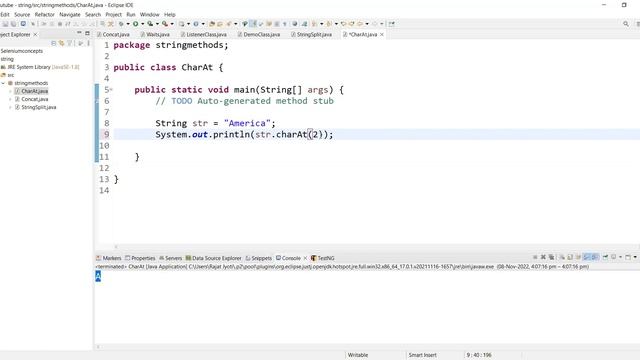Screen dimensions: 640x360
Task: Switch to Data Source Explorer tab
Action: click(x=213, y=258)
